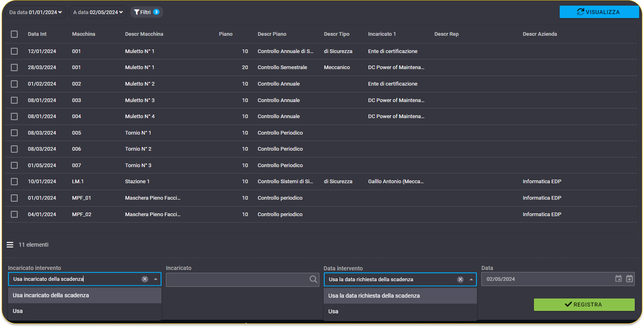This screenshot has width=644, height=327.
Task: Click '11 elementi' count label
Action: pyautogui.click(x=34, y=245)
